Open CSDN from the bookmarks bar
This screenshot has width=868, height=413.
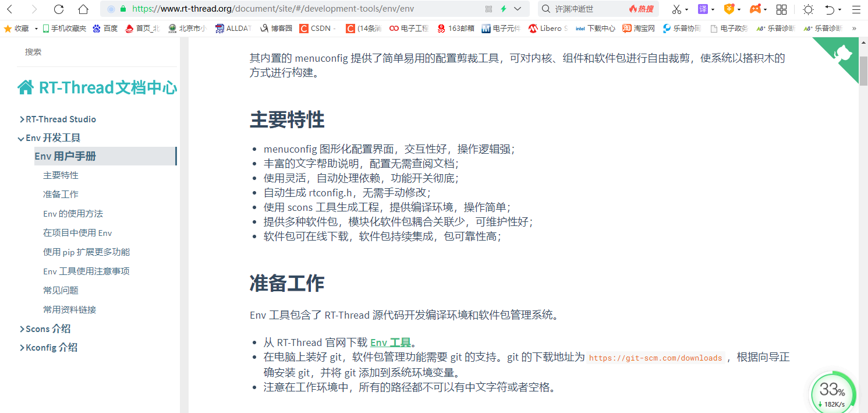coord(317,27)
